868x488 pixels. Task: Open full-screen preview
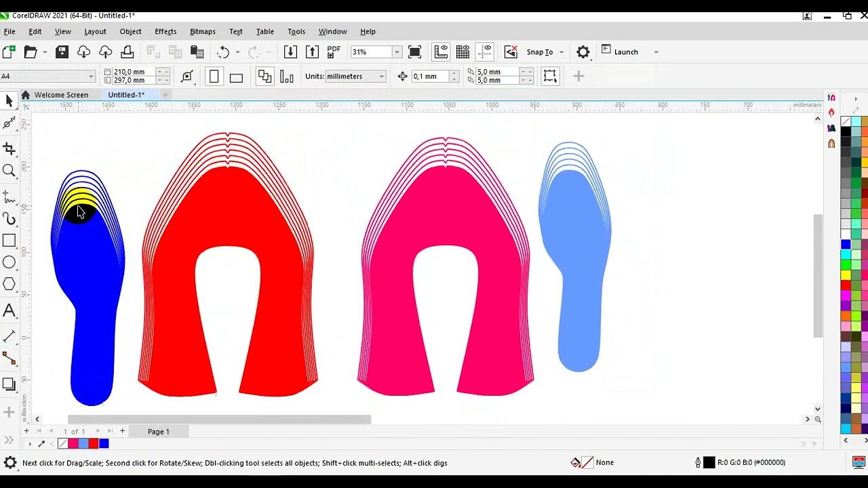[x=415, y=52]
